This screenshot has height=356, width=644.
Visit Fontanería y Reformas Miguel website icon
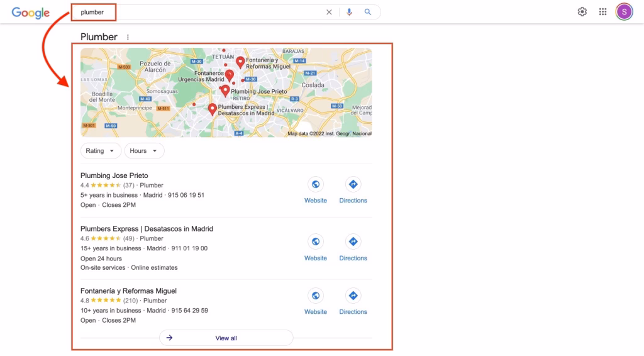(x=316, y=296)
